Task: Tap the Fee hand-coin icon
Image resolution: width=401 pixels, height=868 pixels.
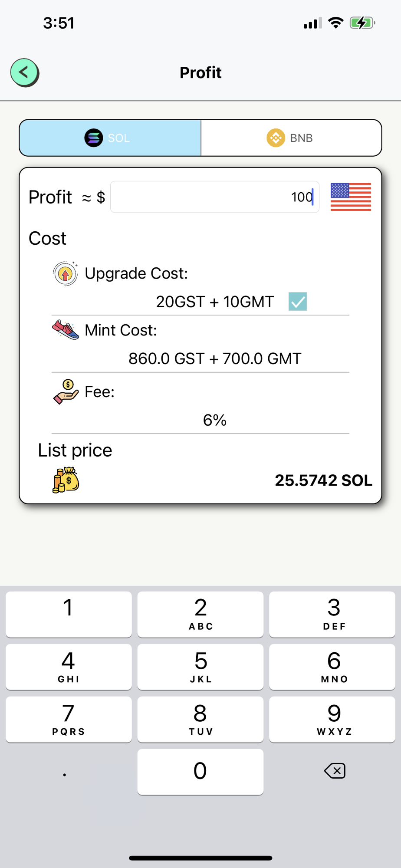Action: click(66, 392)
